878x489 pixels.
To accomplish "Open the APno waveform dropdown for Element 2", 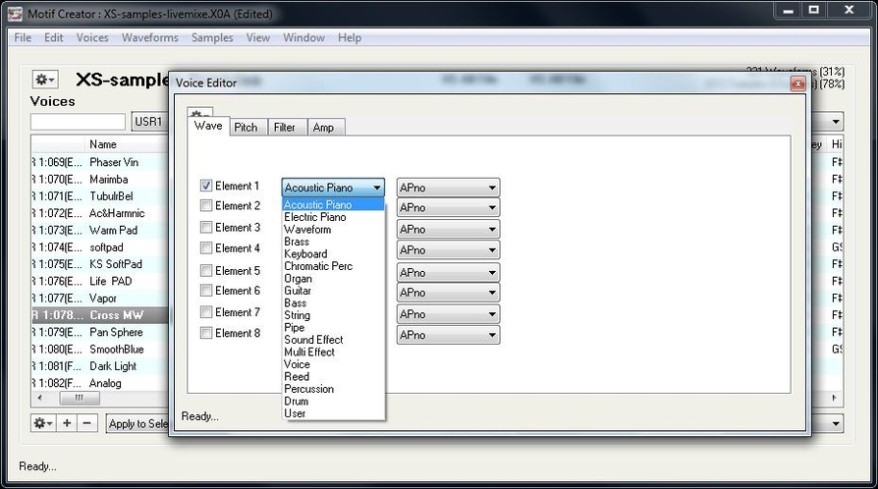I will coord(448,207).
